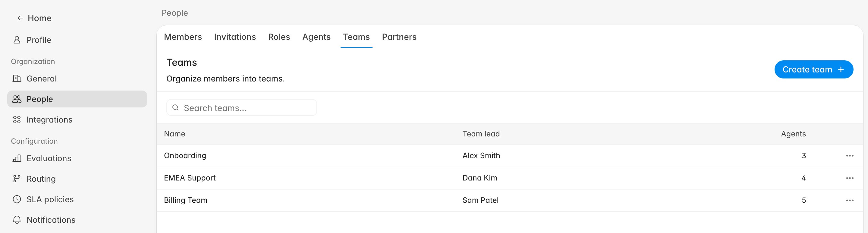Select the Onboarding team name

(x=185, y=156)
